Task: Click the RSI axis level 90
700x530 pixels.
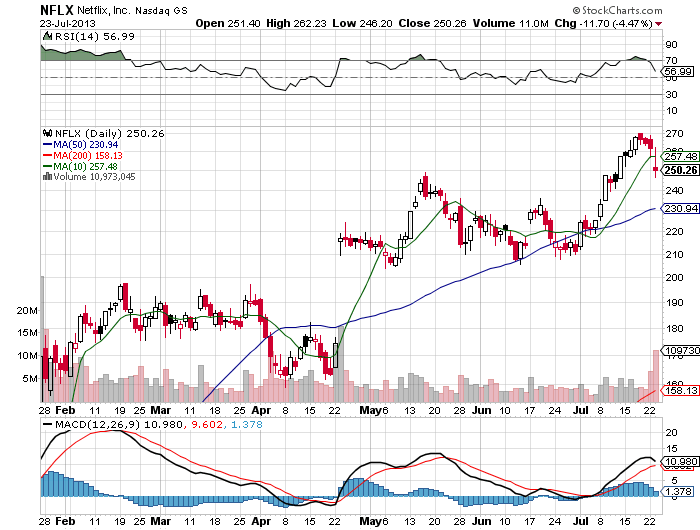Action: (x=671, y=44)
